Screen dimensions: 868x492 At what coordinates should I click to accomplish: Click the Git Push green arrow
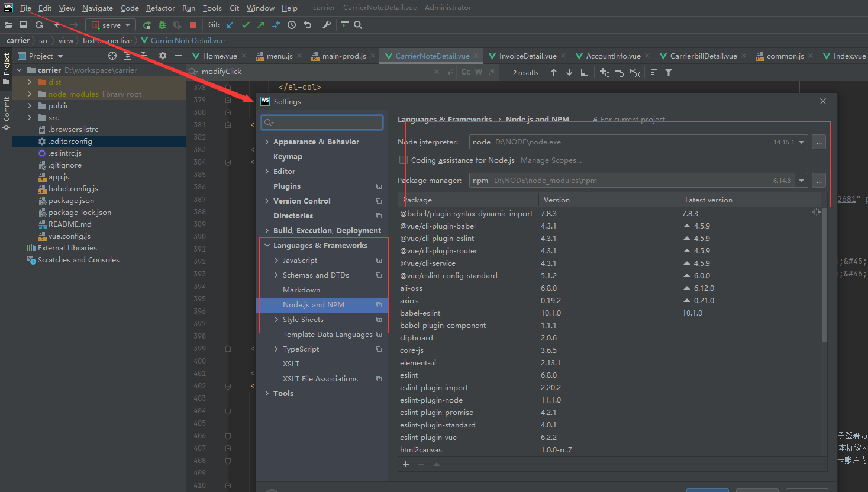261,25
